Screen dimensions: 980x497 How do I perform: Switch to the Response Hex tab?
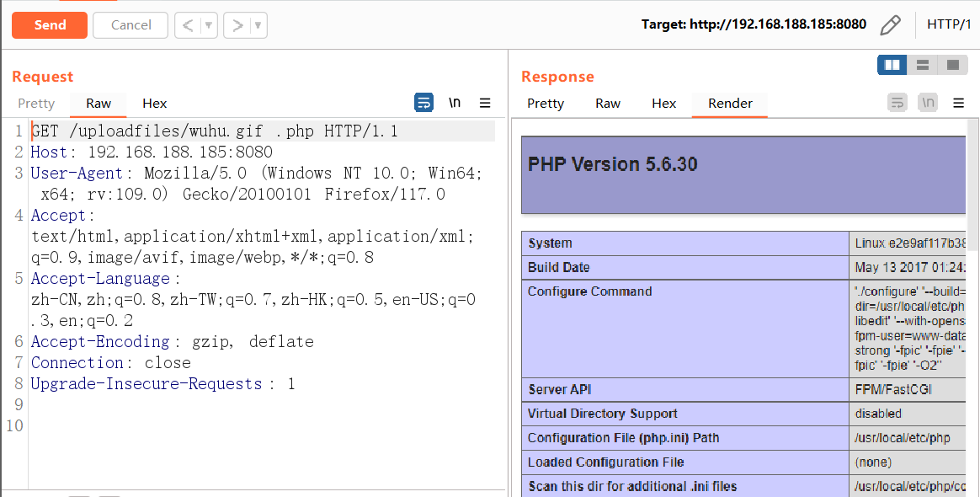tap(663, 103)
